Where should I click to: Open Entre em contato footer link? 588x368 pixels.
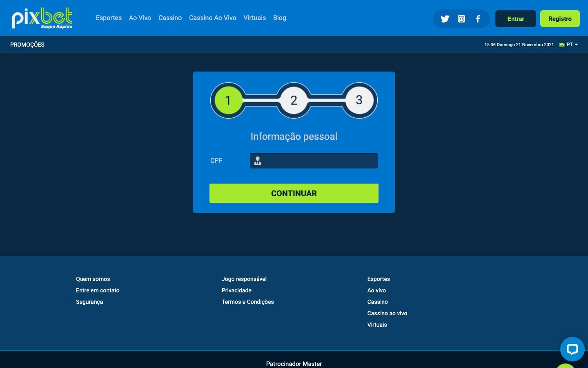(98, 290)
